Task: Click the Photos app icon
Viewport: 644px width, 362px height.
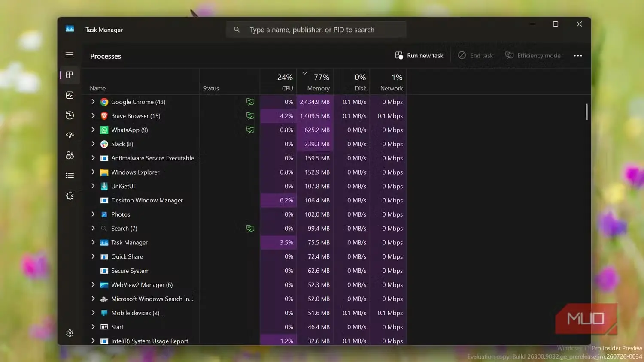Action: point(104,214)
